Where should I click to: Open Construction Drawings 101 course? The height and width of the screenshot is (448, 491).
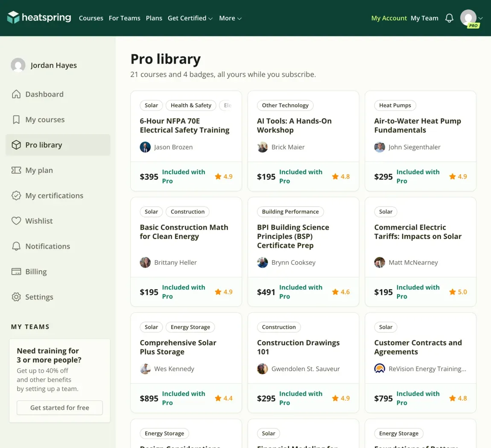point(298,347)
